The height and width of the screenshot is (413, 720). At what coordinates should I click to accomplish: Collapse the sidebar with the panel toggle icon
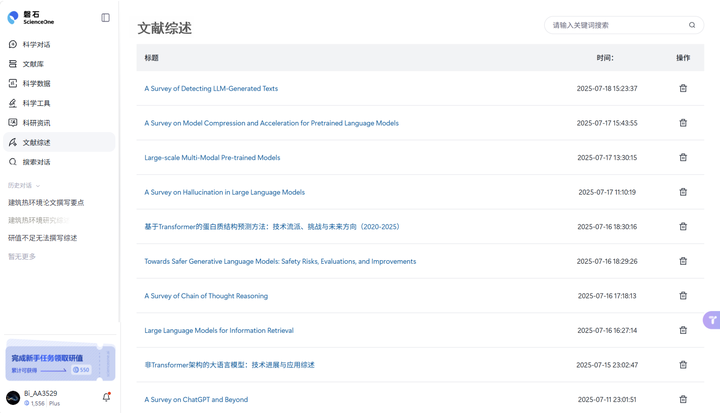pyautogui.click(x=106, y=17)
